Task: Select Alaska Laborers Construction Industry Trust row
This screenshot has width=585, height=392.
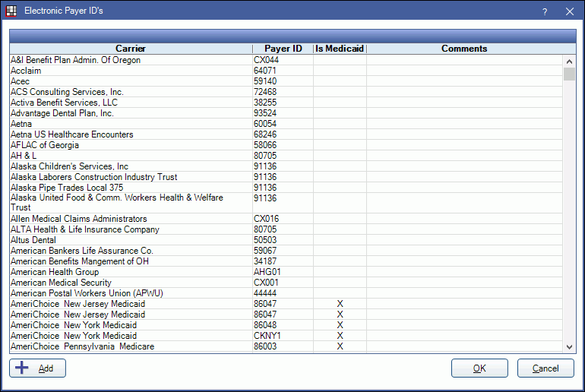Action: 286,177
